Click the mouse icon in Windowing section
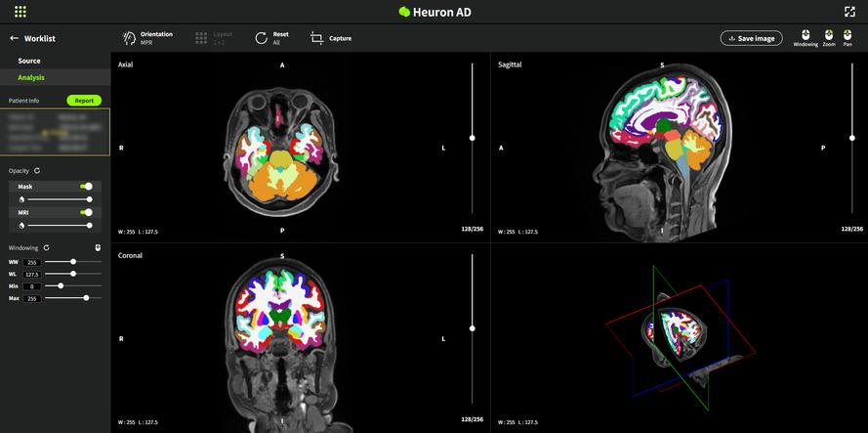The image size is (868, 433). click(98, 247)
